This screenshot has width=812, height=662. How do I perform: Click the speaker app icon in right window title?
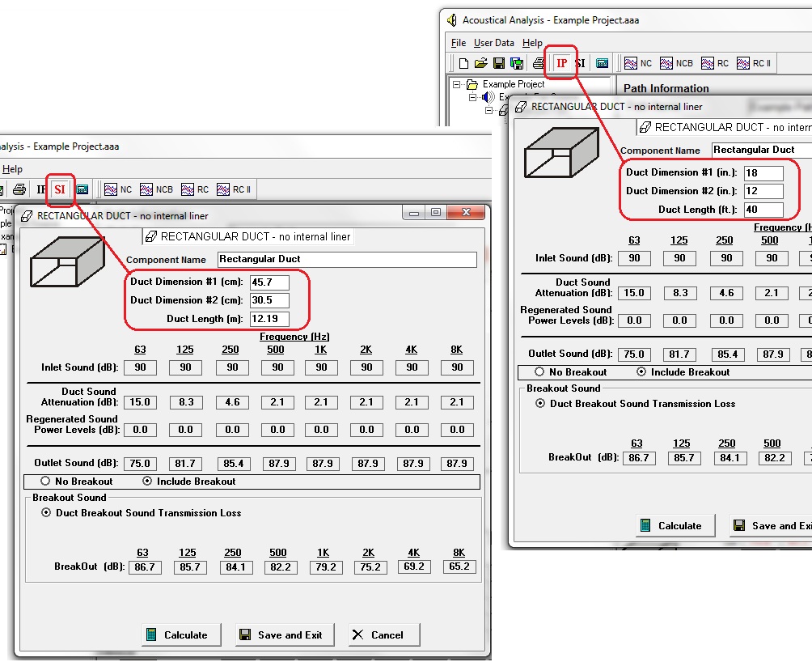tap(452, 20)
